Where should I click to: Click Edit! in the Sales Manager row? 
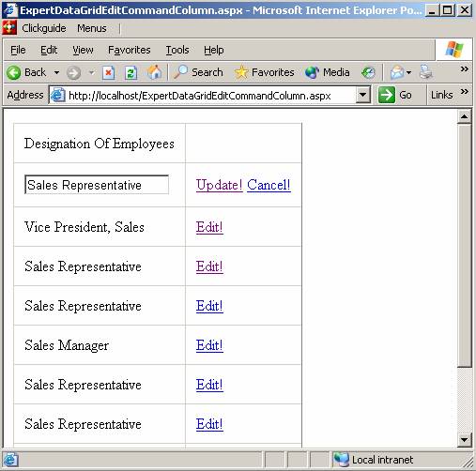[209, 345]
